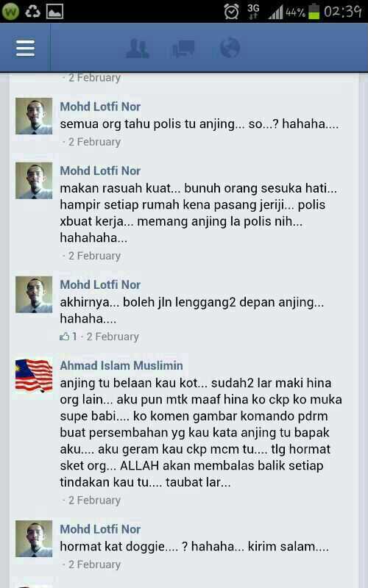Tap avatar beside 'hormat kat doggie' comment
The image size is (368, 588).
34,539
